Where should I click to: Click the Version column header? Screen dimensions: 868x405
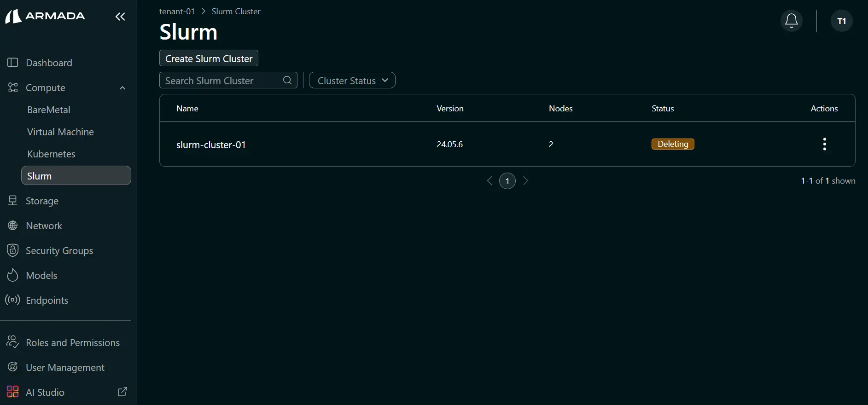pos(450,108)
